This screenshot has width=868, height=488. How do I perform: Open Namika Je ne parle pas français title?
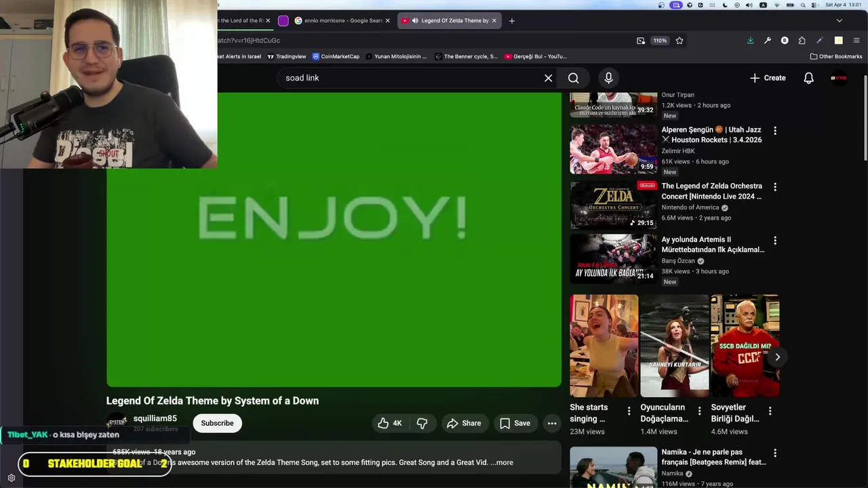(714, 457)
